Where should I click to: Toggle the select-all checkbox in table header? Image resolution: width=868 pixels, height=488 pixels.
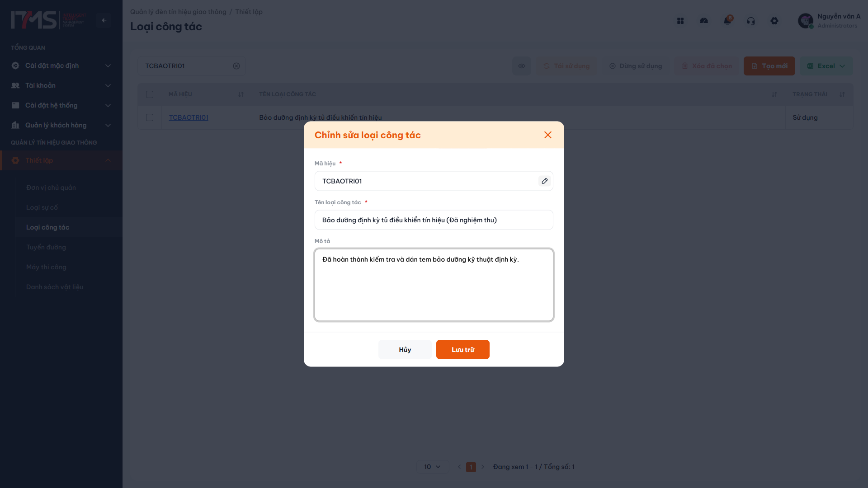click(150, 94)
